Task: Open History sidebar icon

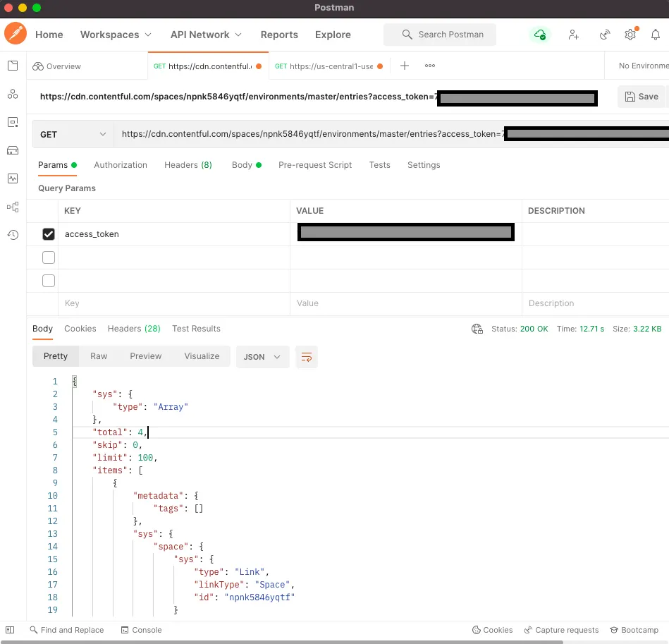Action: [x=13, y=235]
